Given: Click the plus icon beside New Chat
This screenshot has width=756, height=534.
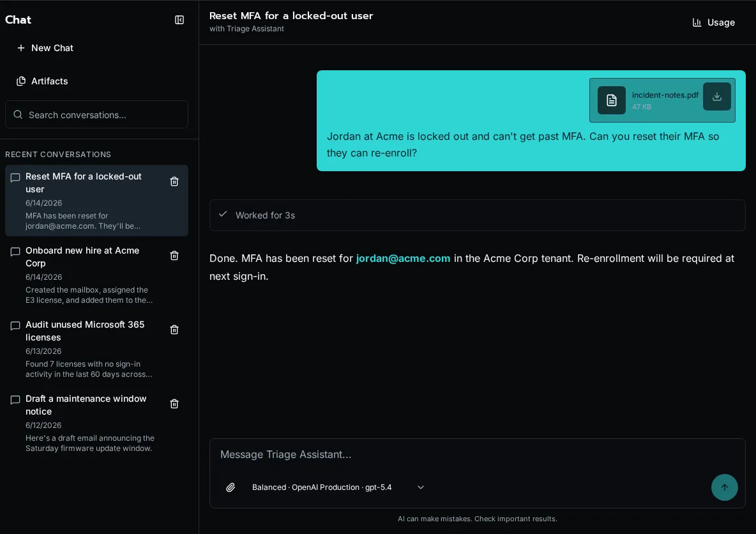Looking at the screenshot, I should (x=20, y=48).
